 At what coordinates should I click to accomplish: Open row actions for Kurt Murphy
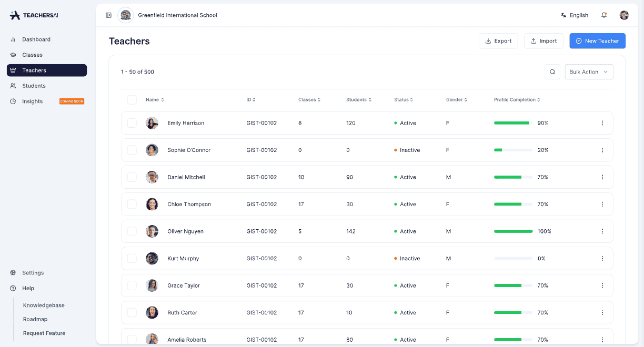(x=602, y=259)
